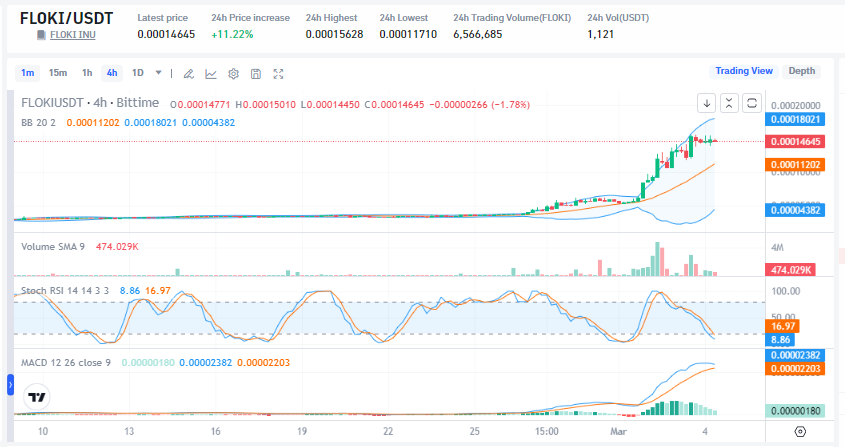
Task: Click the 24h Lowest value 0.00011710
Action: 408,35
